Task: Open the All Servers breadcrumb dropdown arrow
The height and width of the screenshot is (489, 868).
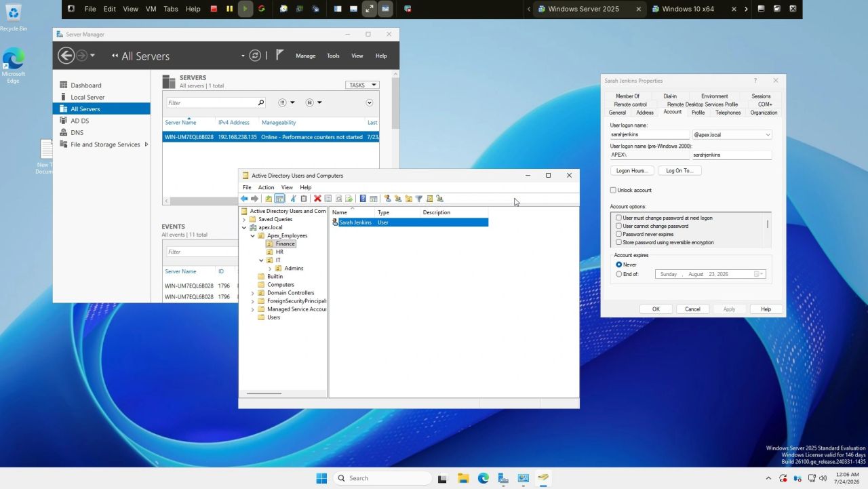Action: tap(243, 56)
